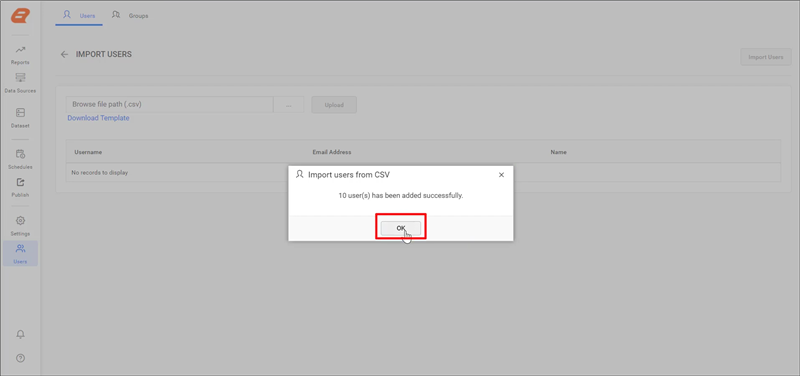Click the orange application logo
This screenshot has width=800, height=376.
pos(20,15)
